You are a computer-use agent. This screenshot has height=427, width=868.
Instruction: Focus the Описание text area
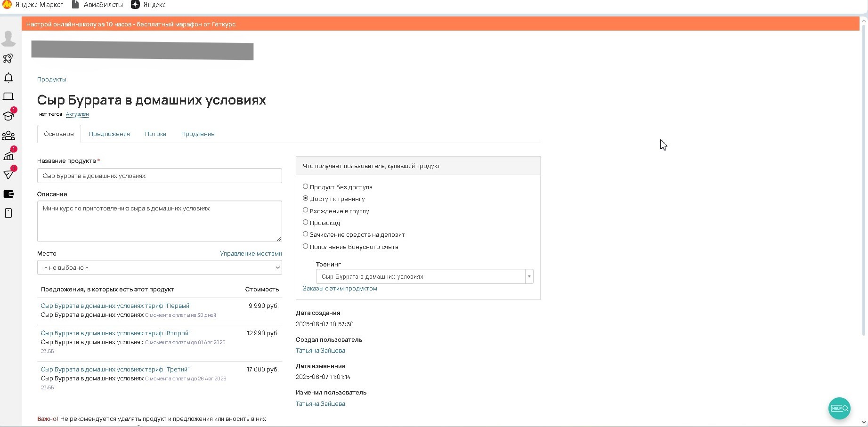coord(160,221)
